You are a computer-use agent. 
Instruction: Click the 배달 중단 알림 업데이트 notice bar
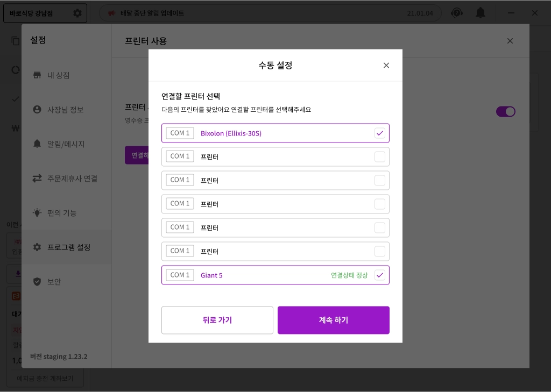pos(270,13)
